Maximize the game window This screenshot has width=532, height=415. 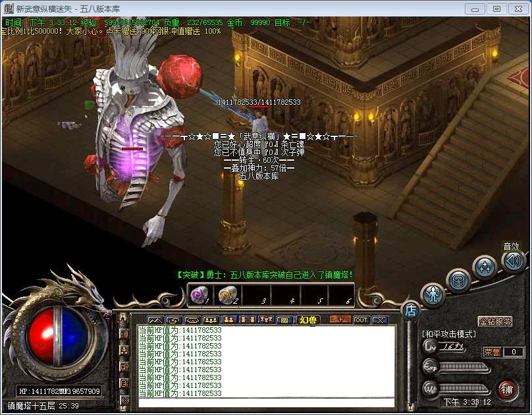[496, 9]
